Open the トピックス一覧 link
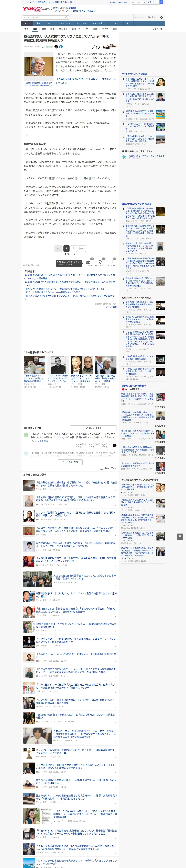Image resolution: width=186 pixels, height=868 pixels. 155,29
